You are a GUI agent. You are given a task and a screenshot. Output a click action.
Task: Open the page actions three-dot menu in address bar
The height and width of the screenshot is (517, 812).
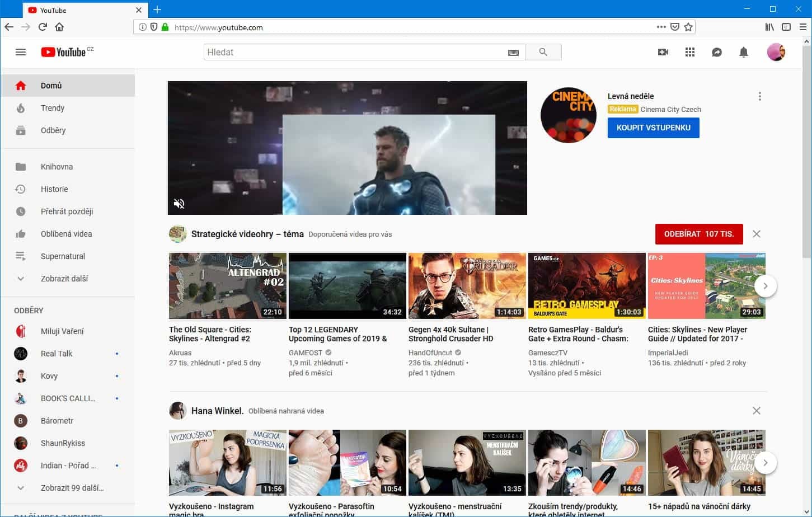coord(661,27)
